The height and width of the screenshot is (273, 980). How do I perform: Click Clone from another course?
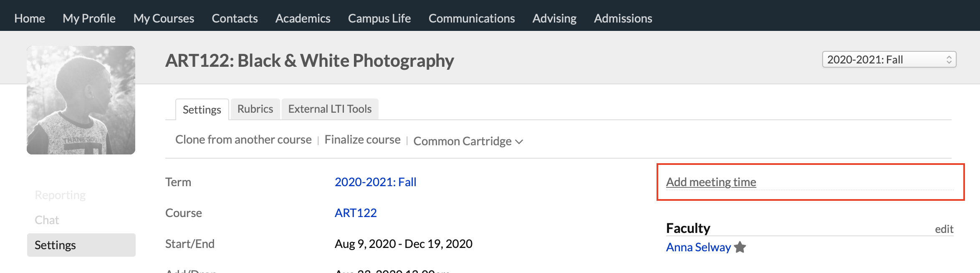pyautogui.click(x=243, y=139)
